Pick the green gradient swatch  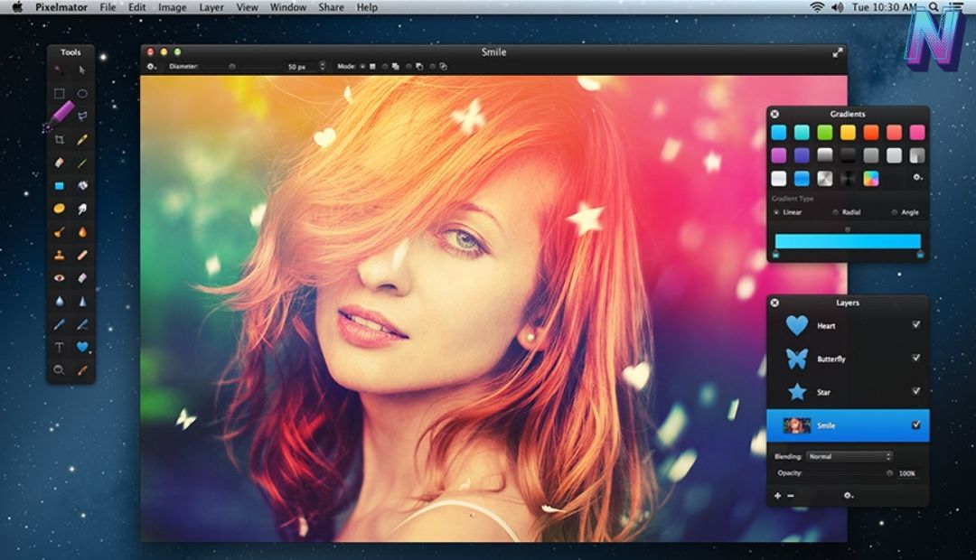825,132
